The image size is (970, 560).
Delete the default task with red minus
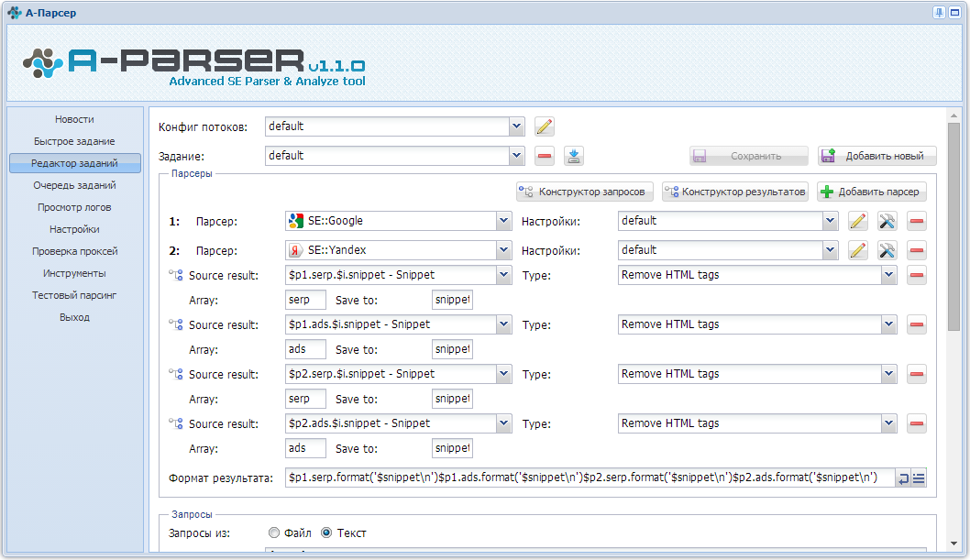click(545, 156)
